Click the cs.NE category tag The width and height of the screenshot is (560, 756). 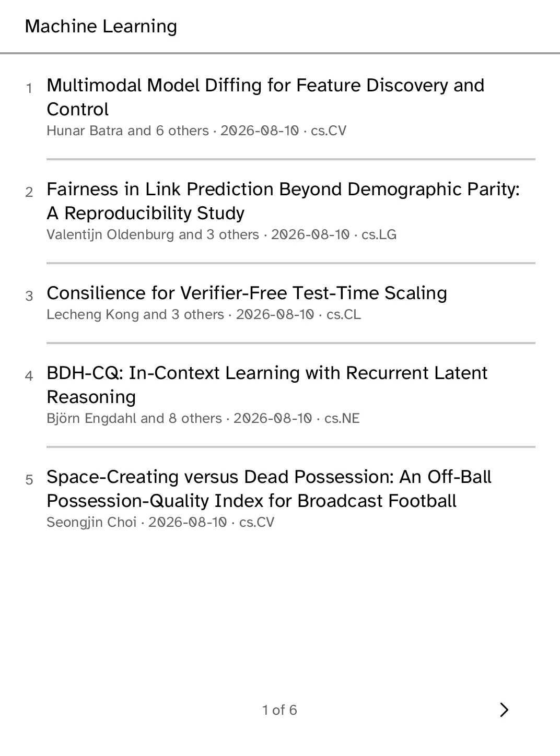342,418
